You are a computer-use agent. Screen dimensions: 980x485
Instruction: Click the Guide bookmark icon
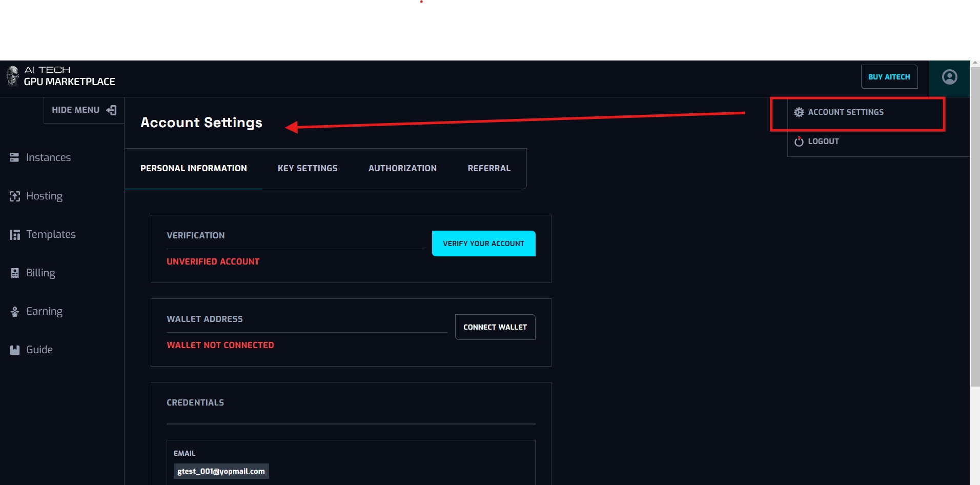coord(14,350)
